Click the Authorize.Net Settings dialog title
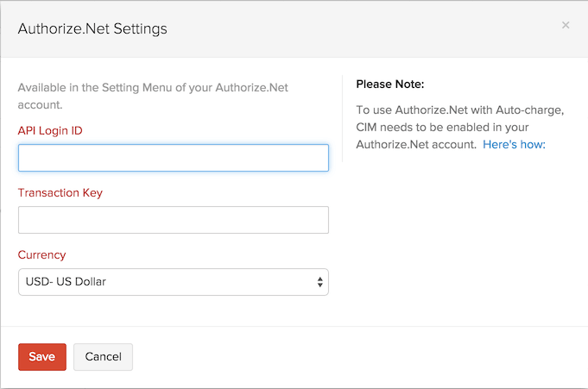Screen dimensions: 588x389 92,29
